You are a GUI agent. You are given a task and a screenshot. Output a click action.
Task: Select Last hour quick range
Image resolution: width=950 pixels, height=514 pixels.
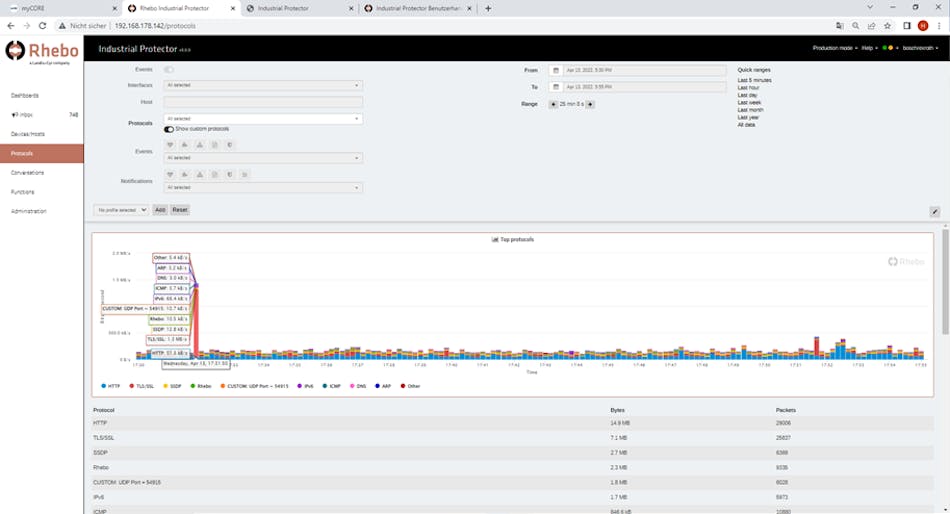pos(748,88)
